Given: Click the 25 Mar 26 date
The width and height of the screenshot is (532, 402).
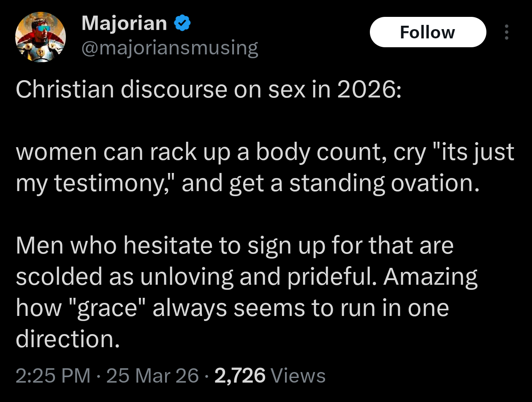Looking at the screenshot, I should (x=152, y=375).
